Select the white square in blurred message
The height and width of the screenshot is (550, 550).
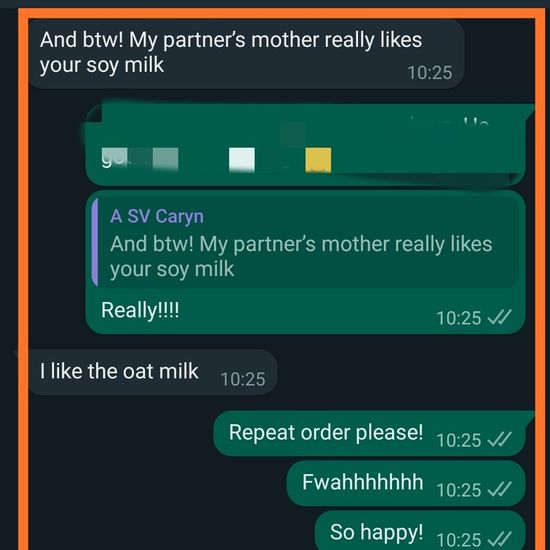[242, 160]
